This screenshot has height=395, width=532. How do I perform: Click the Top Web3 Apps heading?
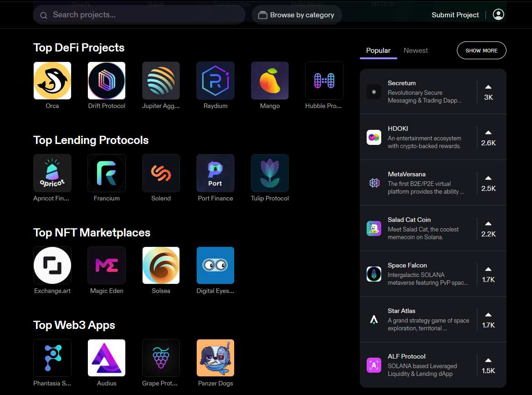[x=74, y=325]
